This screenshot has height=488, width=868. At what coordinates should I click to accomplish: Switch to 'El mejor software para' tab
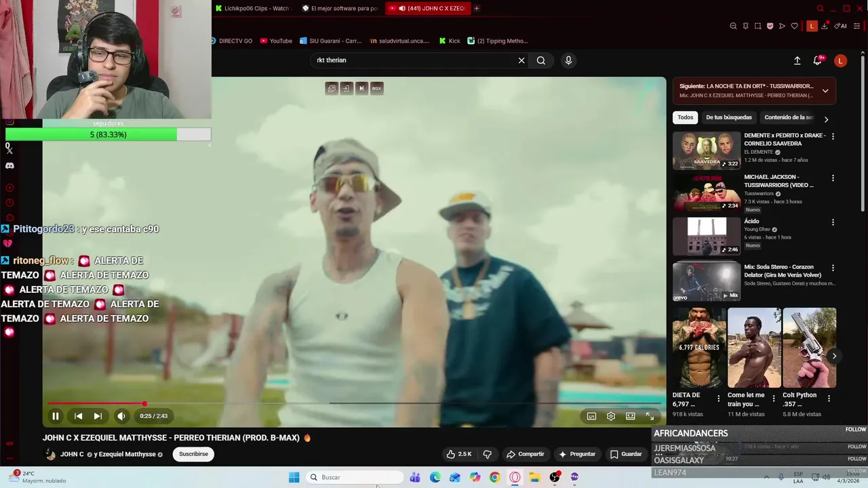[x=340, y=8]
